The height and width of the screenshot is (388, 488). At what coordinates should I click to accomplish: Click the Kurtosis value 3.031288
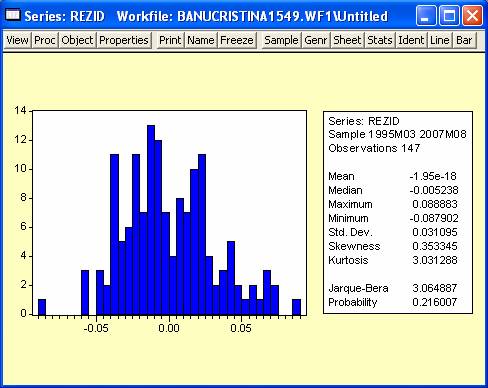coord(435,260)
